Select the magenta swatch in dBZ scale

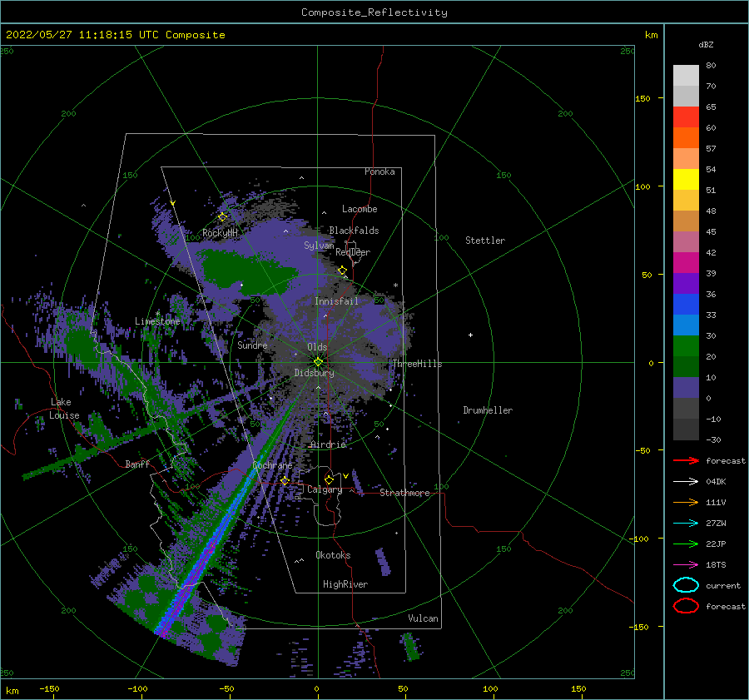click(x=686, y=262)
